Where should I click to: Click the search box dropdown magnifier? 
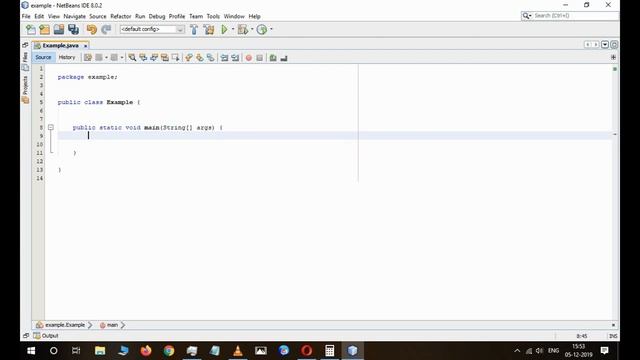[527, 16]
